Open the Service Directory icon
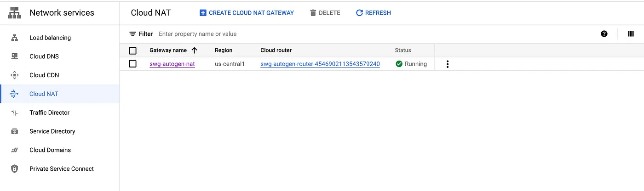The image size is (644, 191). (14, 131)
